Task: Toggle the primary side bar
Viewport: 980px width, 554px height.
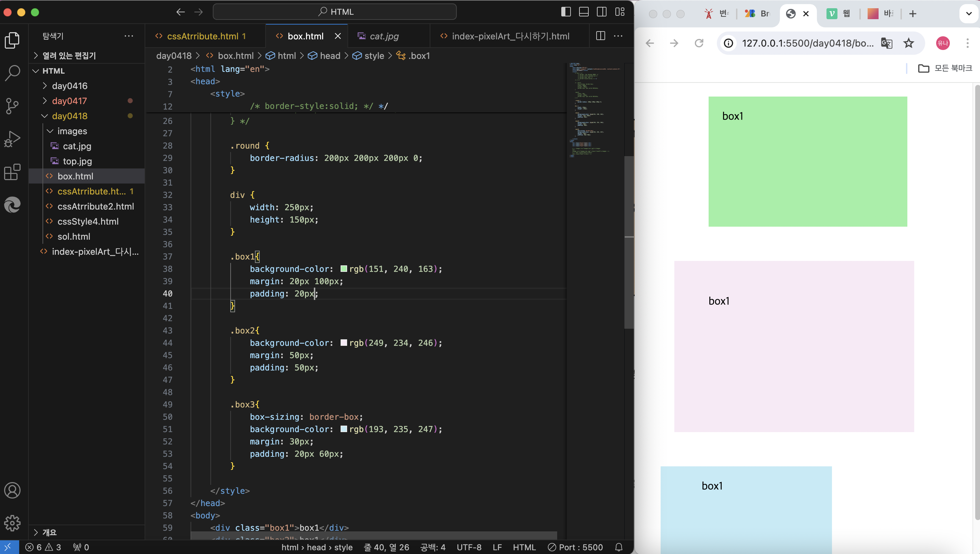Action: pos(566,12)
